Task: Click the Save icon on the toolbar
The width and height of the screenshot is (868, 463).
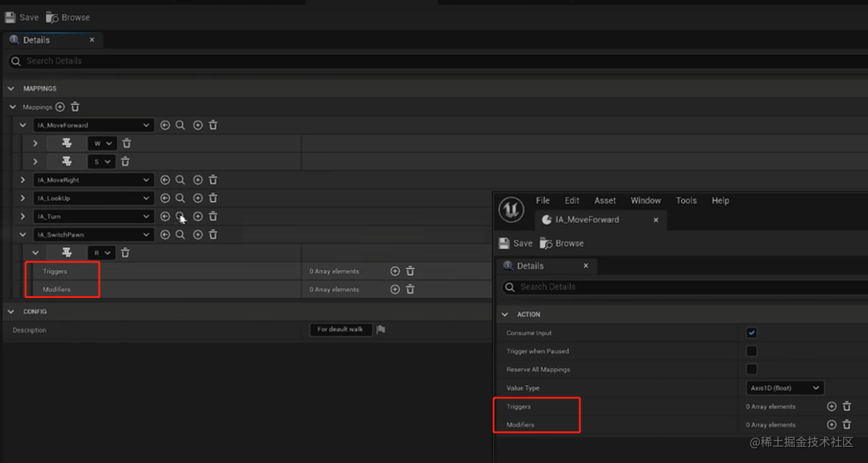Action: click(x=21, y=17)
